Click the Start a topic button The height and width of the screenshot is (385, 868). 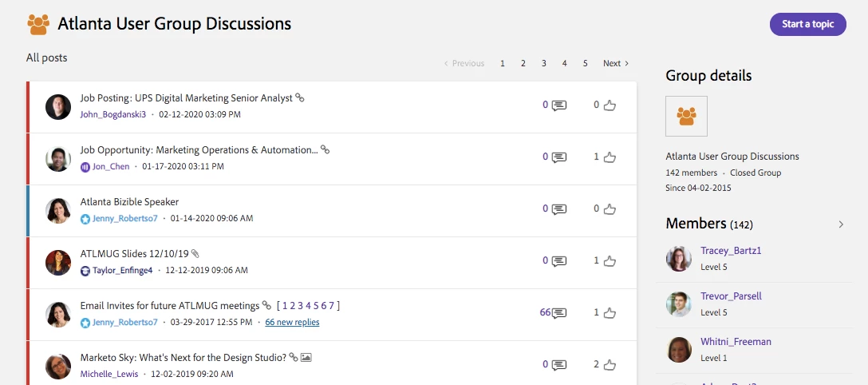pos(807,25)
